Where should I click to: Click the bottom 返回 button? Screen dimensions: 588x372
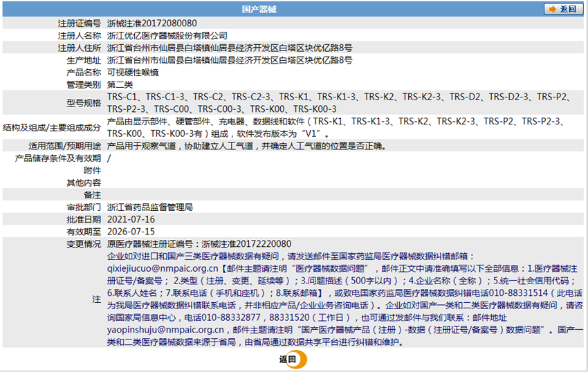[x=293, y=360]
